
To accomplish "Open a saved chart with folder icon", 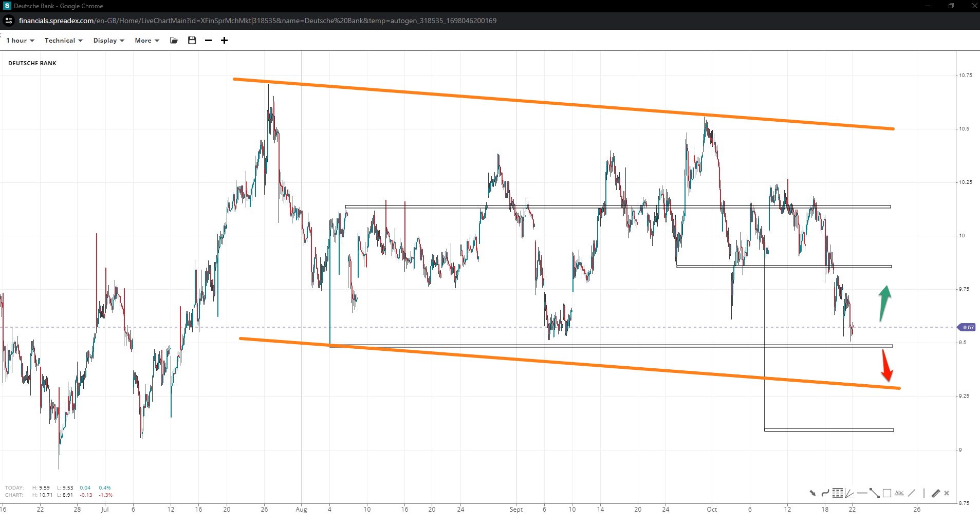I will [x=174, y=41].
